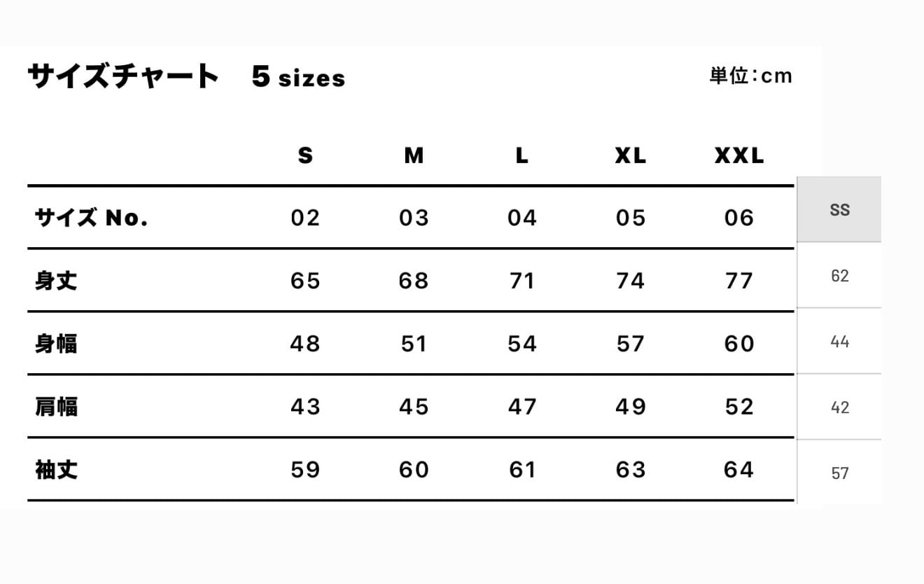Select the 肩幅 value 43 for S
Image resolution: width=924 pixels, height=584 pixels.
(x=305, y=407)
